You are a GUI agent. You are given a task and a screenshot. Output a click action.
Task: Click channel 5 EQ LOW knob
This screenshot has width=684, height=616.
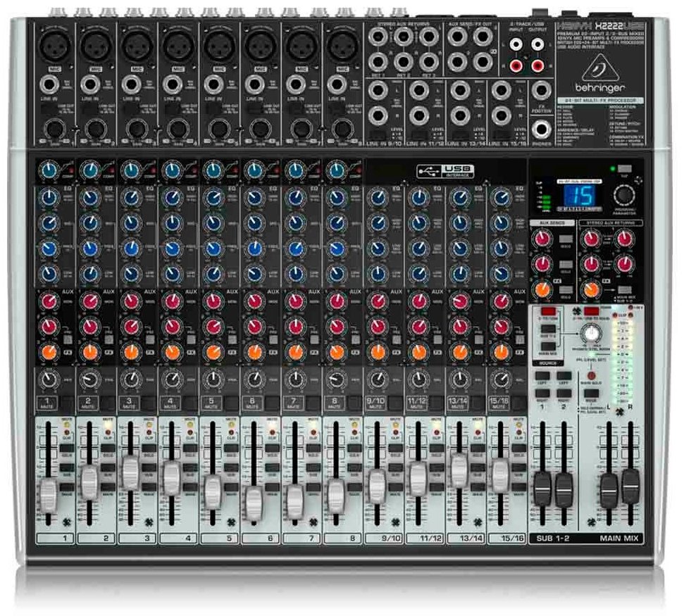[x=213, y=274]
